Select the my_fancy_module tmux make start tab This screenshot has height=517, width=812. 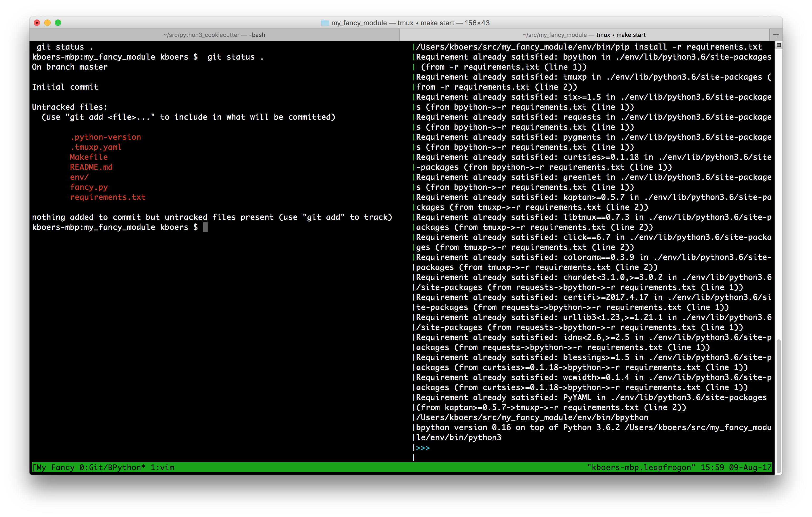(x=584, y=35)
